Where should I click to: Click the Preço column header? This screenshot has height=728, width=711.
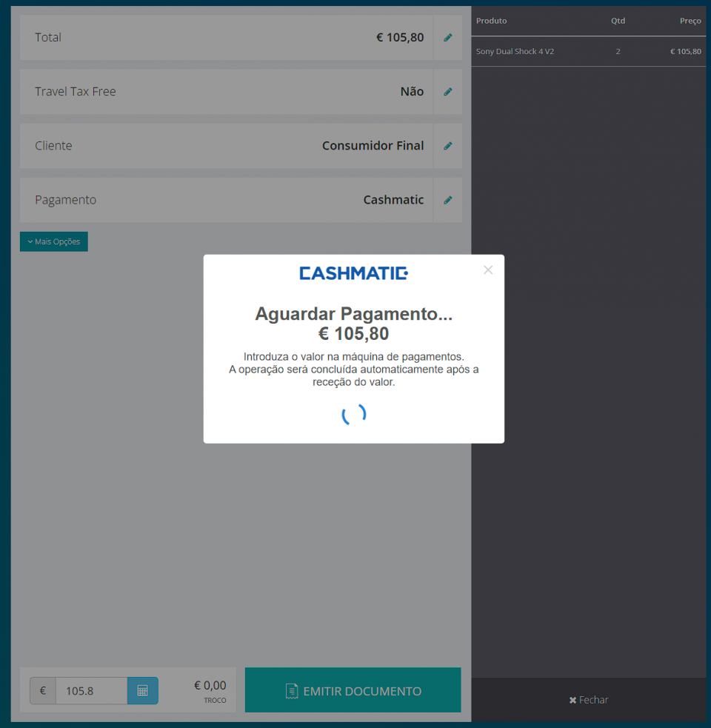pyautogui.click(x=690, y=21)
